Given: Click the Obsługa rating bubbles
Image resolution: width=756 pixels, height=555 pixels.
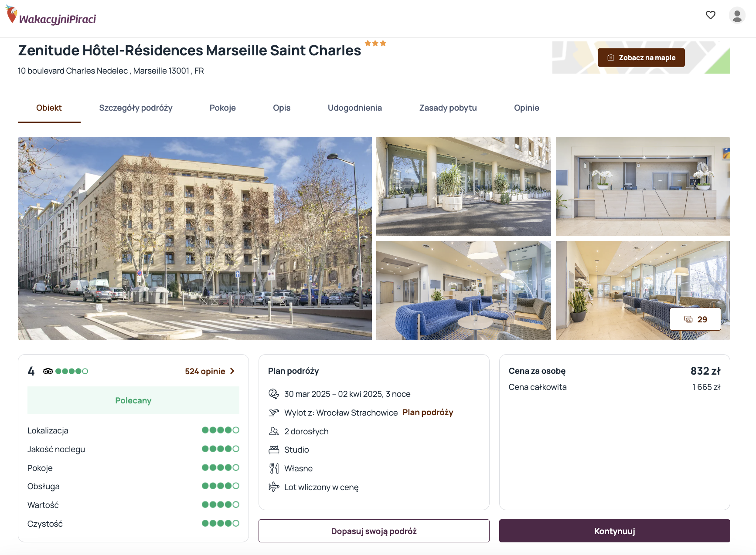Looking at the screenshot, I should point(221,486).
